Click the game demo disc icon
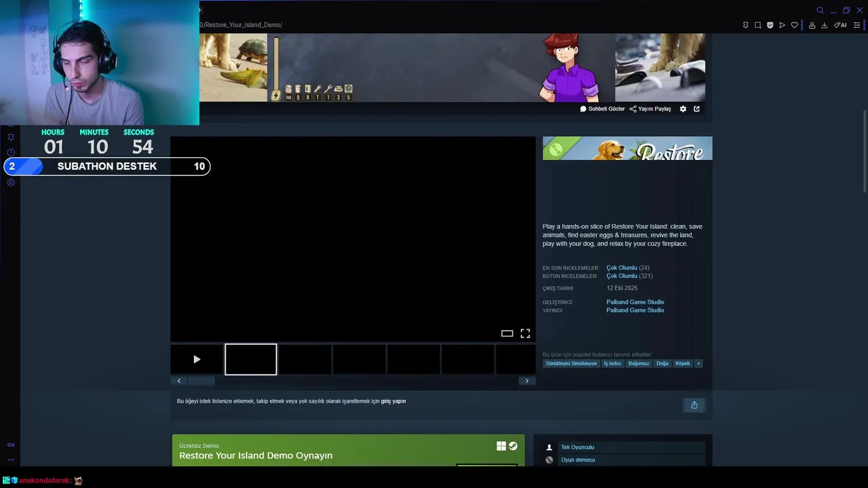This screenshot has height=488, width=868. (549, 460)
